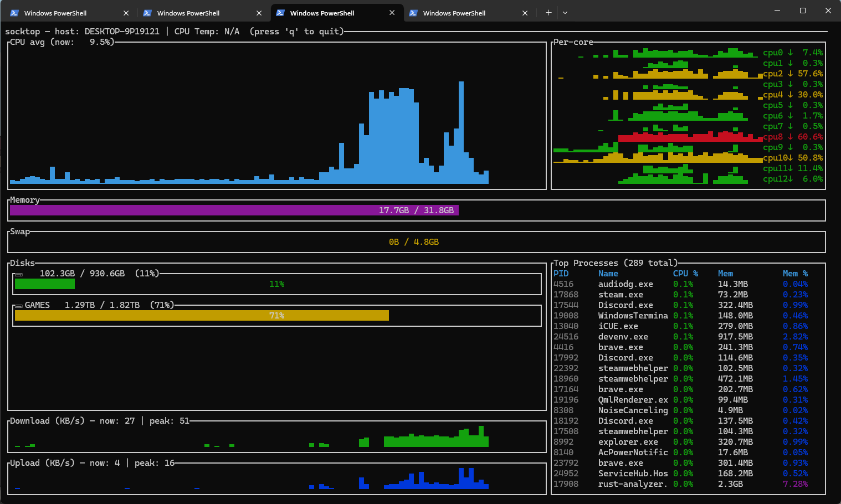
Task: Sort processes by the CPU % column header
Action: click(x=685, y=274)
